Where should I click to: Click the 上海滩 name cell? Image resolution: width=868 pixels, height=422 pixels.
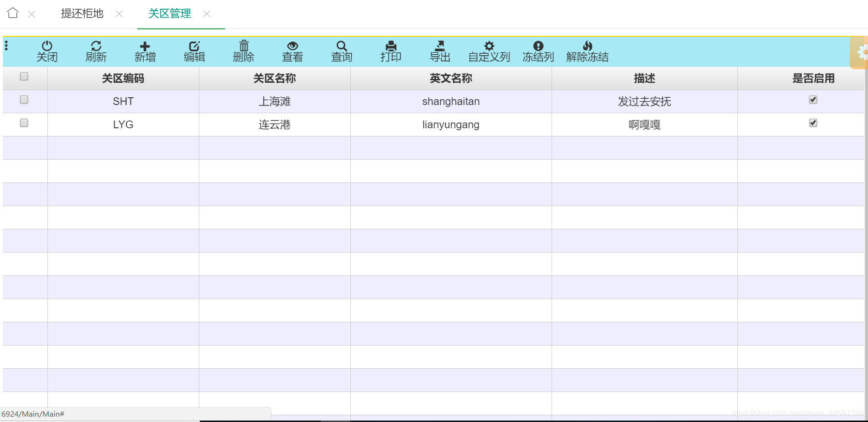[x=275, y=102]
